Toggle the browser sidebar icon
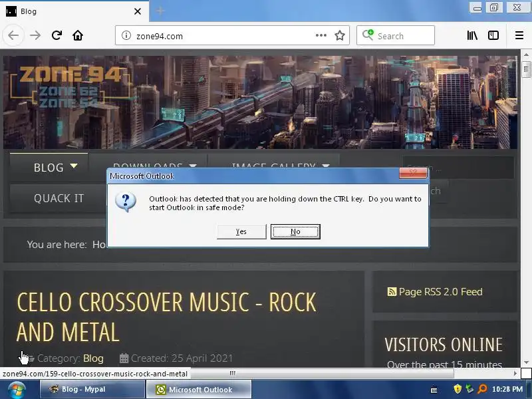 click(x=493, y=35)
